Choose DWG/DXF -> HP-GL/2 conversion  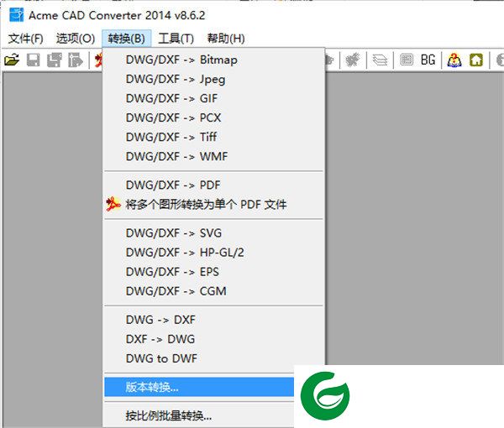pos(213,253)
